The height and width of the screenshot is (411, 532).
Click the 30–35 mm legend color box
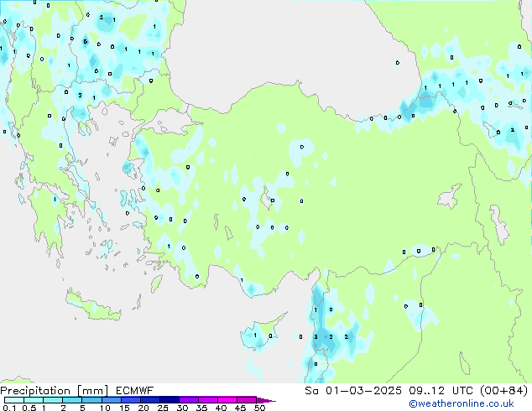point(188,400)
